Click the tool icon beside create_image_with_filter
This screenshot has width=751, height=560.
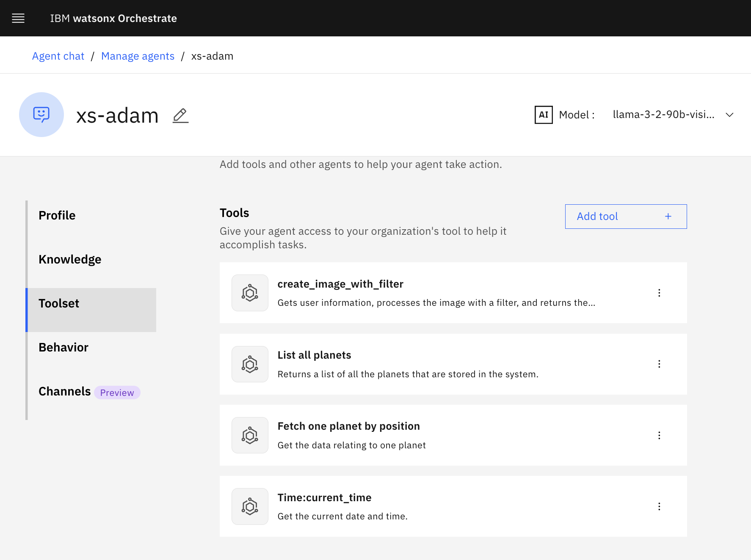(250, 293)
